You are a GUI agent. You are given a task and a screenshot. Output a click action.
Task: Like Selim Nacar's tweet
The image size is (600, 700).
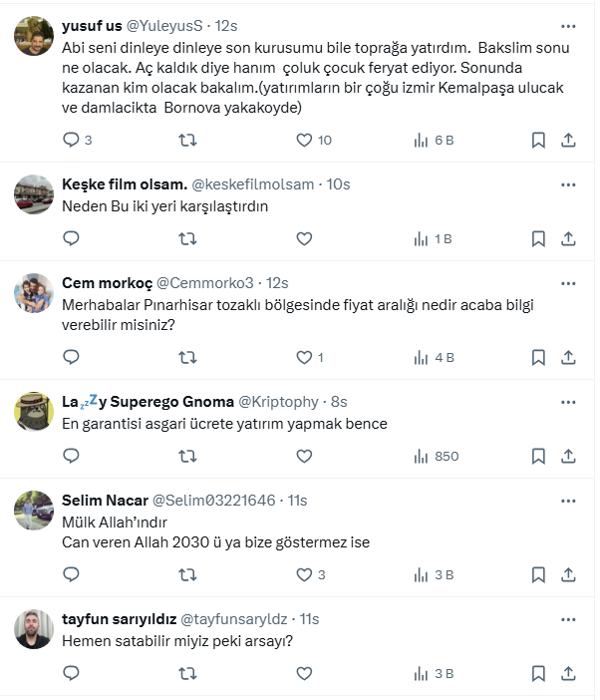tap(305, 574)
